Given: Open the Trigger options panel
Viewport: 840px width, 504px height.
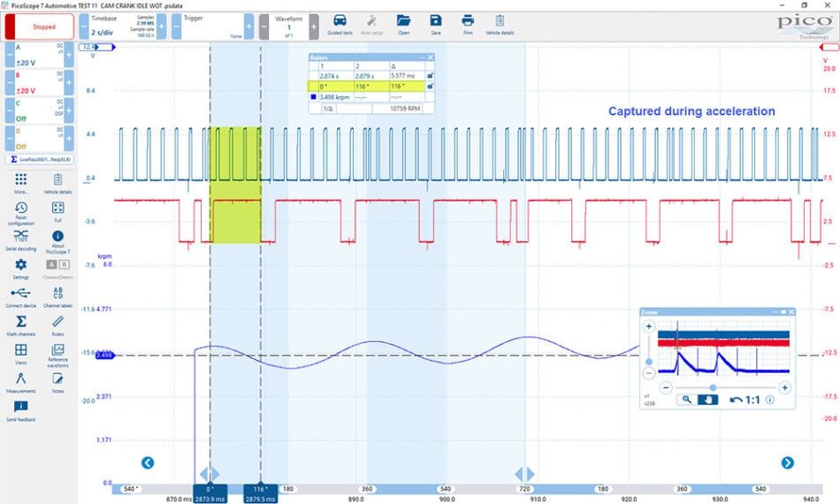Looking at the screenshot, I should pyautogui.click(x=213, y=27).
